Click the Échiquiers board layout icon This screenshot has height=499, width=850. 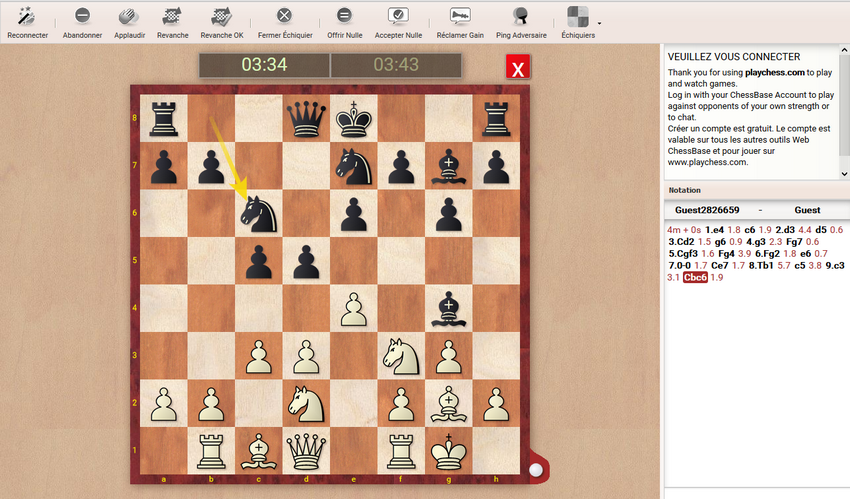click(x=578, y=16)
